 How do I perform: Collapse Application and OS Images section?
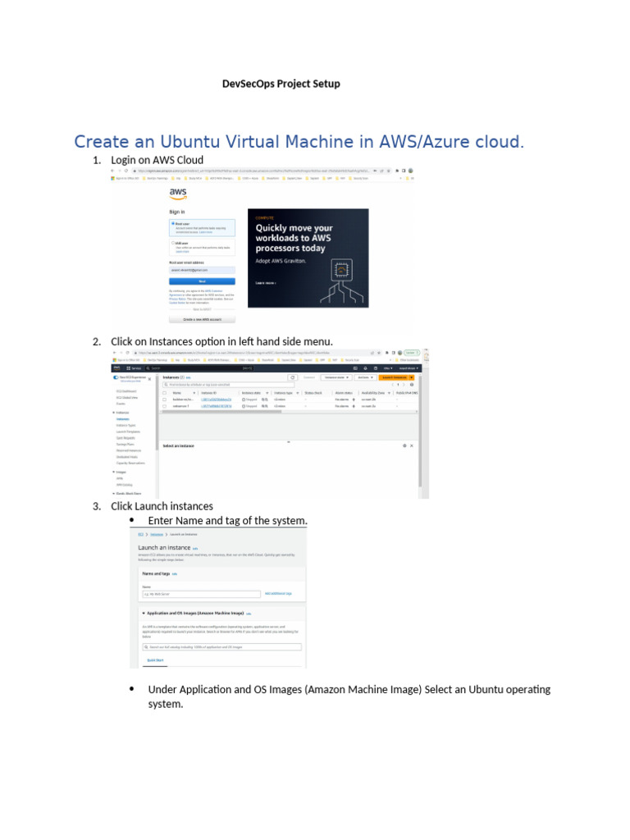pyautogui.click(x=144, y=613)
